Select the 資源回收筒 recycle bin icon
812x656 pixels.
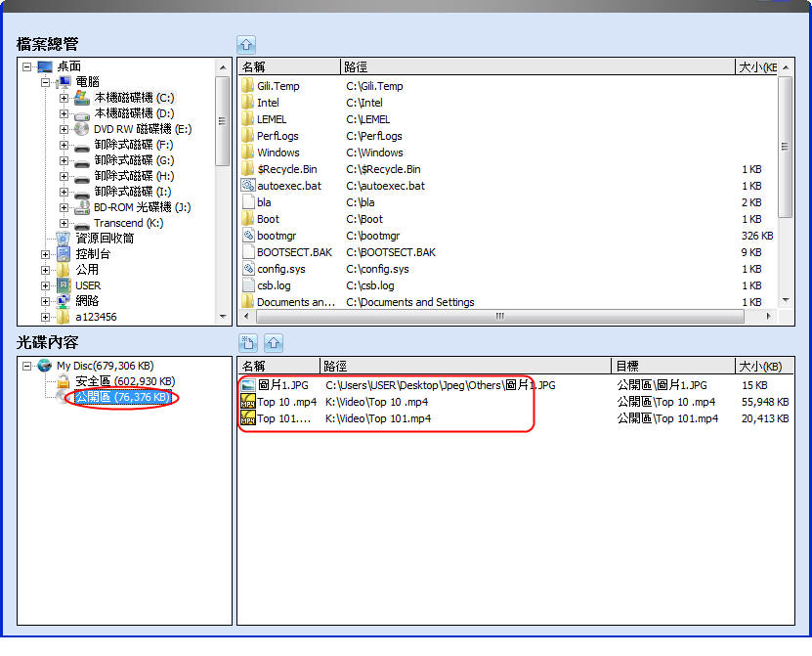pos(64,239)
